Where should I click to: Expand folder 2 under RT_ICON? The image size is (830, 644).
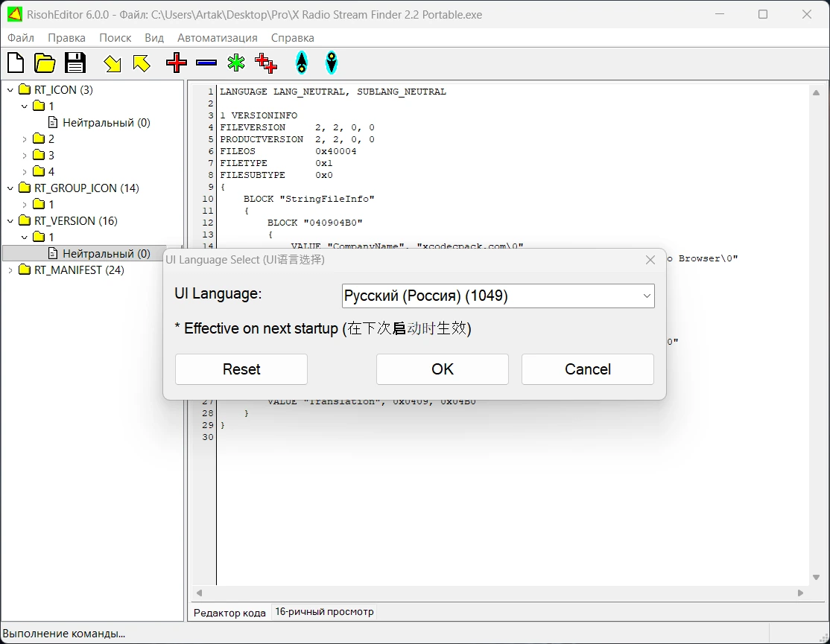[x=25, y=139]
